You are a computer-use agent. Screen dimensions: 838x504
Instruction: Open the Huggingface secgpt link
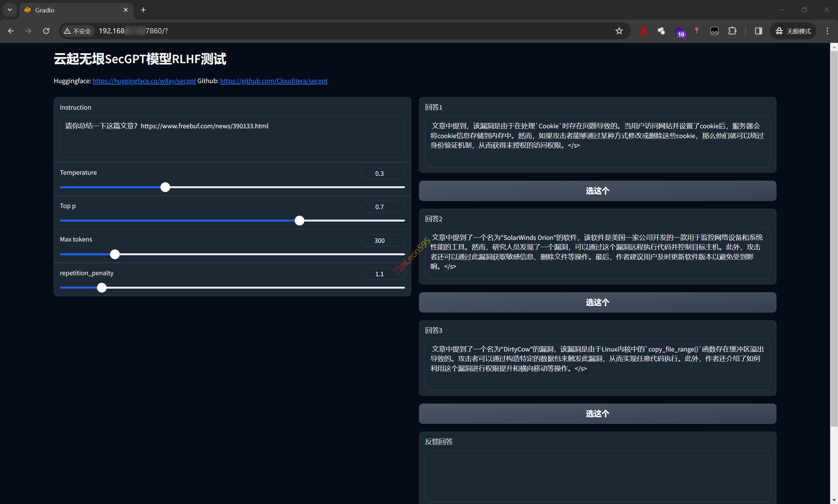[x=144, y=81]
